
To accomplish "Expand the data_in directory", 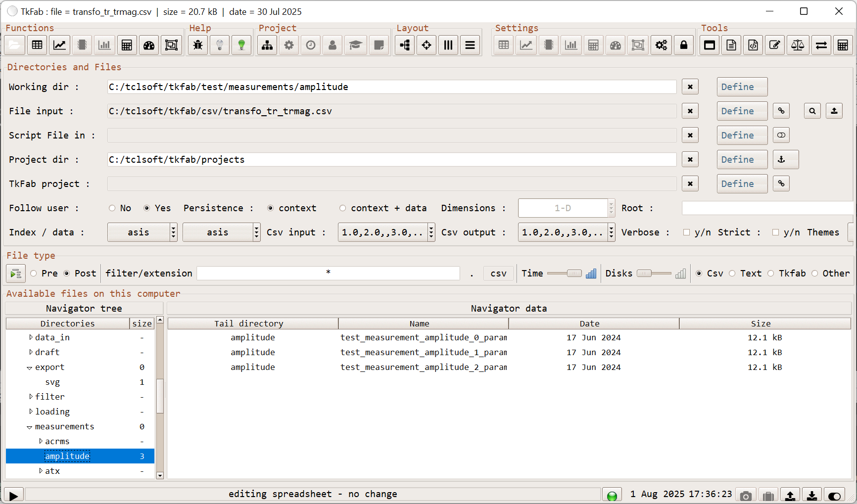I will click(x=31, y=337).
